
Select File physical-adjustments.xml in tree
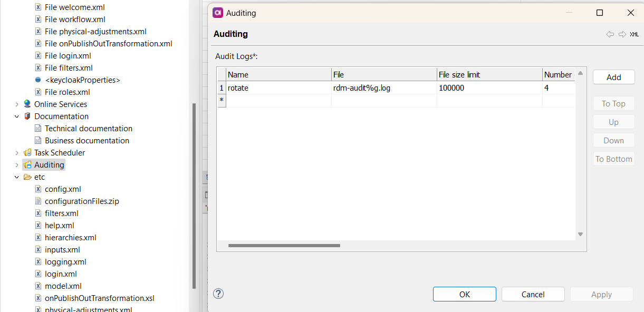95,32
